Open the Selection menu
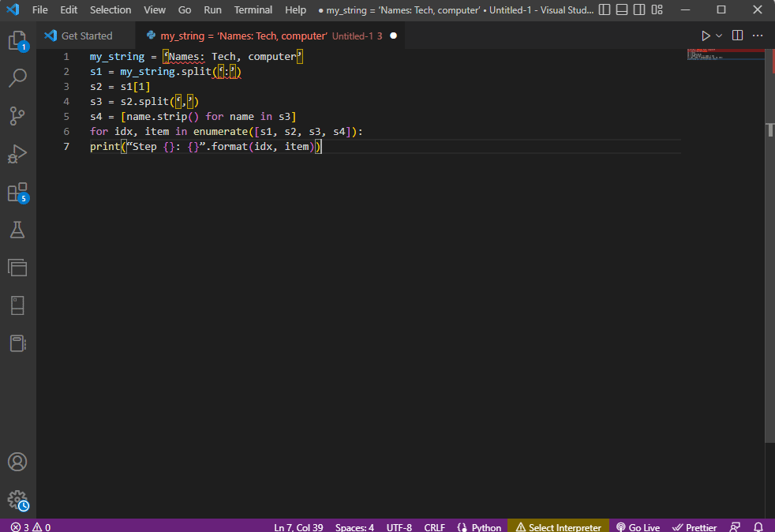775x532 pixels. [110, 10]
